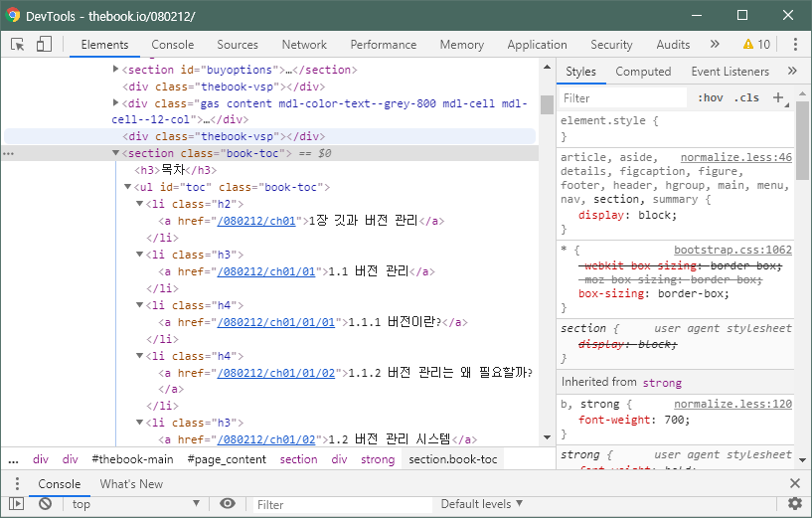Open the Performance tab
This screenshot has height=518, width=812.
[x=384, y=45]
